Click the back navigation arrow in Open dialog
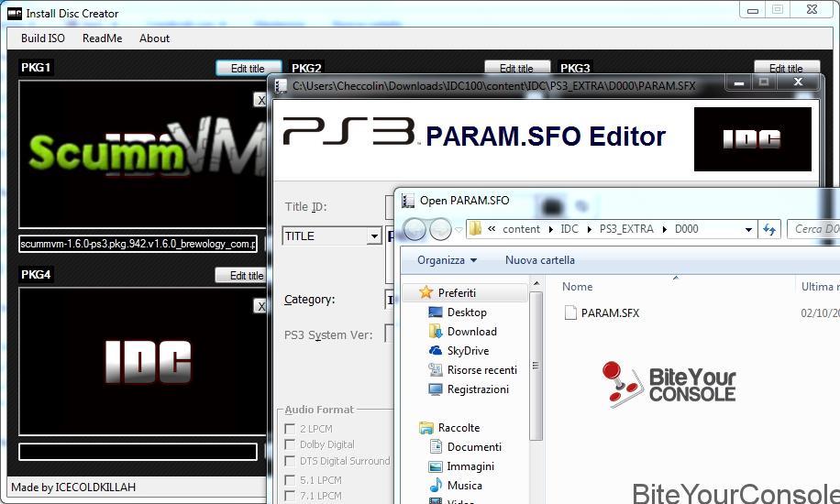840x504 pixels. point(414,229)
